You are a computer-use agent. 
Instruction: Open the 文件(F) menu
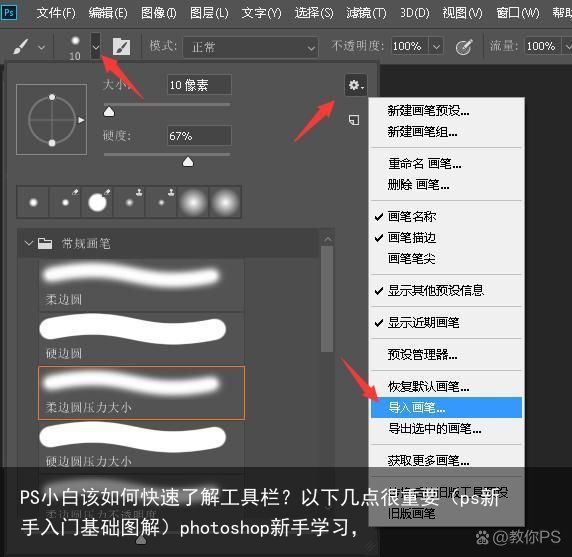coord(56,13)
